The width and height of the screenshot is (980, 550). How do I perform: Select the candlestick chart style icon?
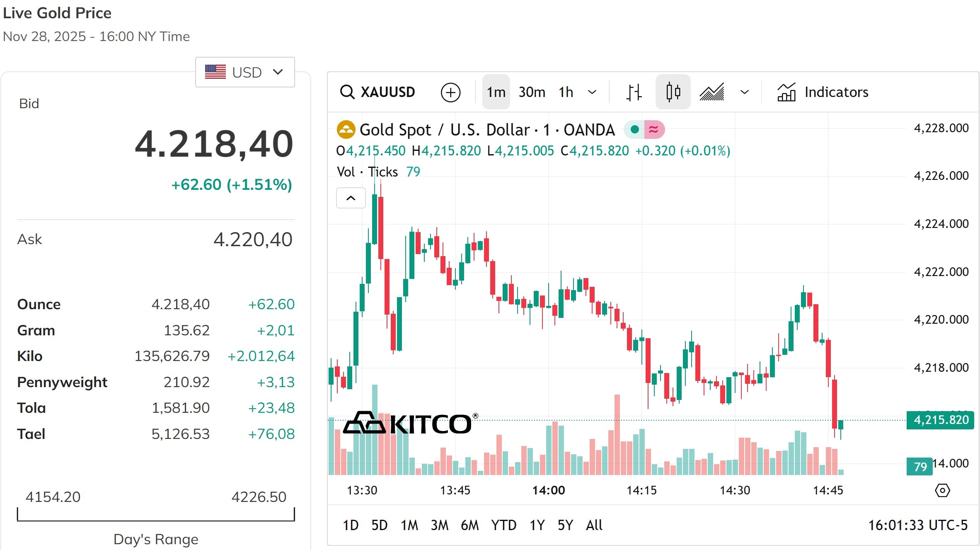[x=673, y=92]
